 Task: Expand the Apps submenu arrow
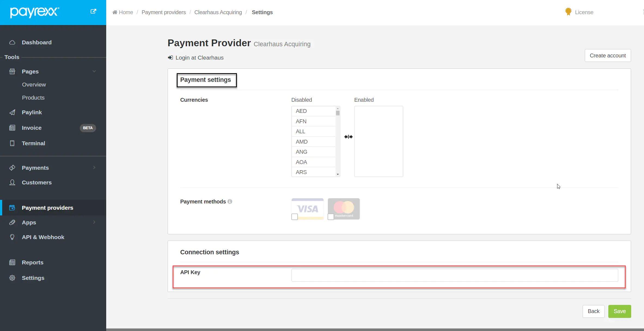[x=94, y=222]
